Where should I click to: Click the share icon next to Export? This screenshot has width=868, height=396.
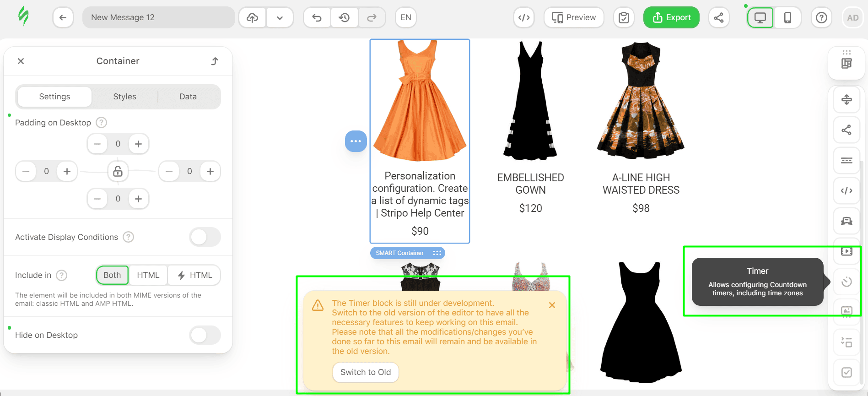click(x=719, y=18)
